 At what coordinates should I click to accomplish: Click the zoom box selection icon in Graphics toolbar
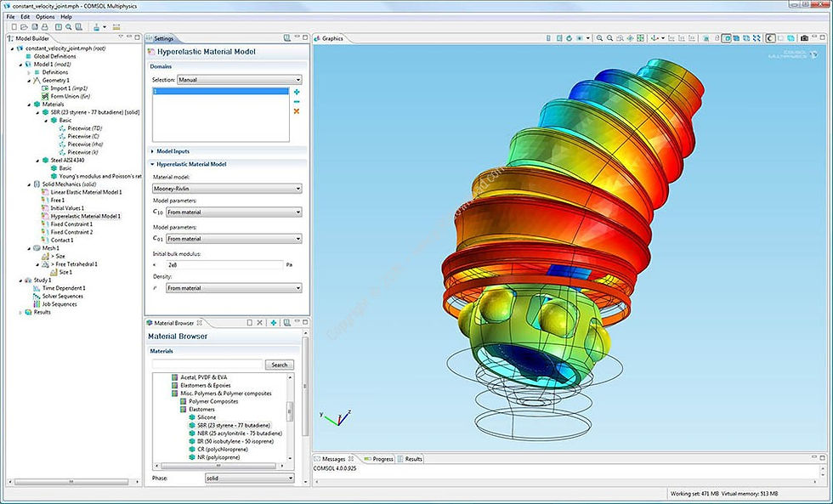[x=620, y=38]
